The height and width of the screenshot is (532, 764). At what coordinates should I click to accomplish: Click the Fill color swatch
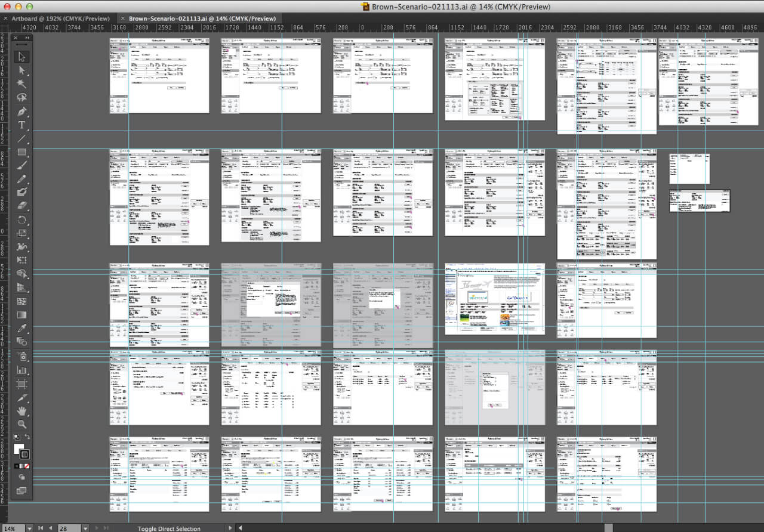point(18,448)
